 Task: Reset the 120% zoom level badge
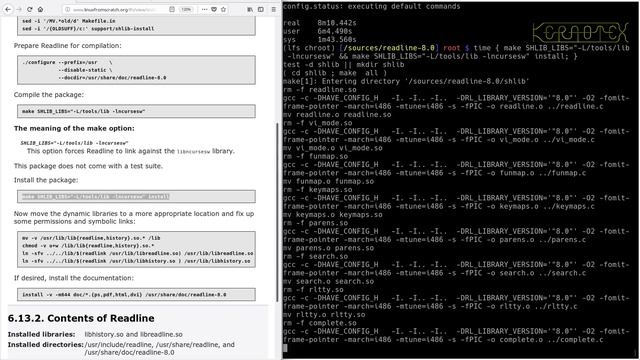(x=186, y=9)
